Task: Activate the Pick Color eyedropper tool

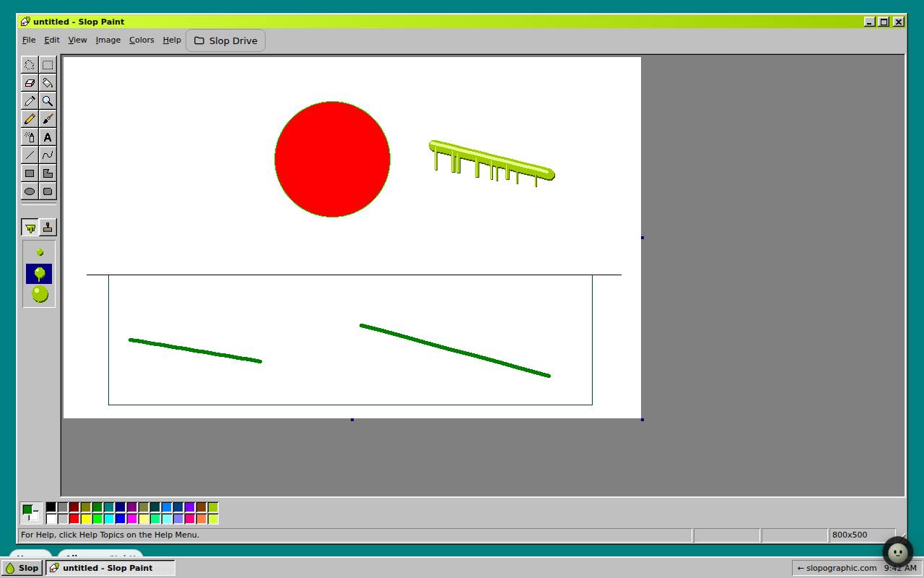Action: [30, 101]
